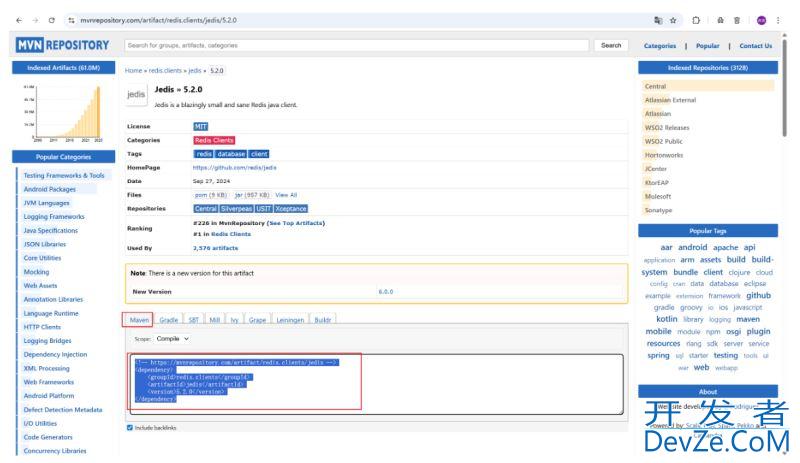Download the jar (957 KB) file

252,195
